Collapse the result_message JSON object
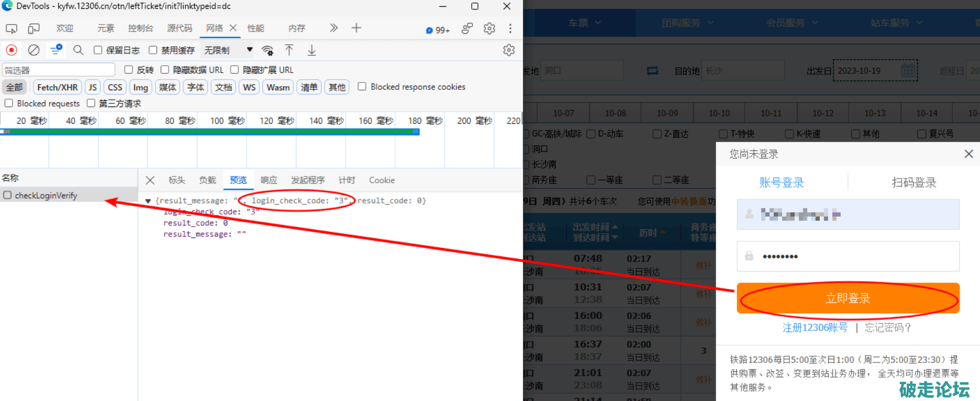This screenshot has width=980, height=401. click(148, 201)
